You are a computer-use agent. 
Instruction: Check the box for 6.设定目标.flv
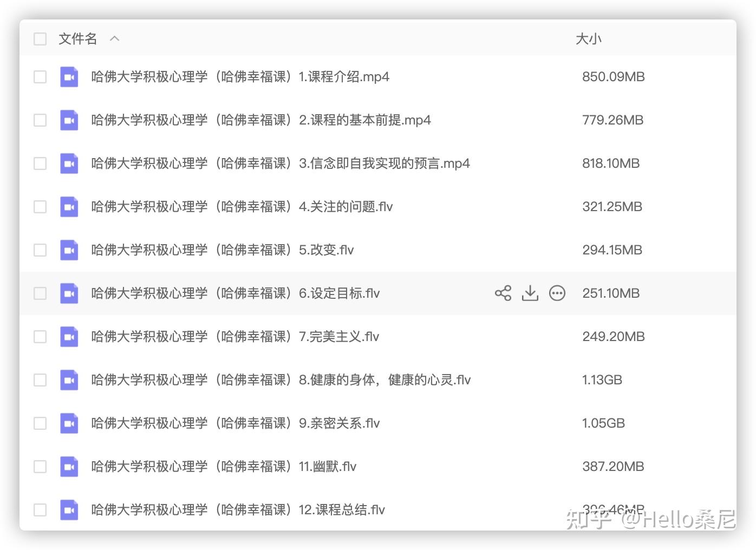tap(40, 293)
